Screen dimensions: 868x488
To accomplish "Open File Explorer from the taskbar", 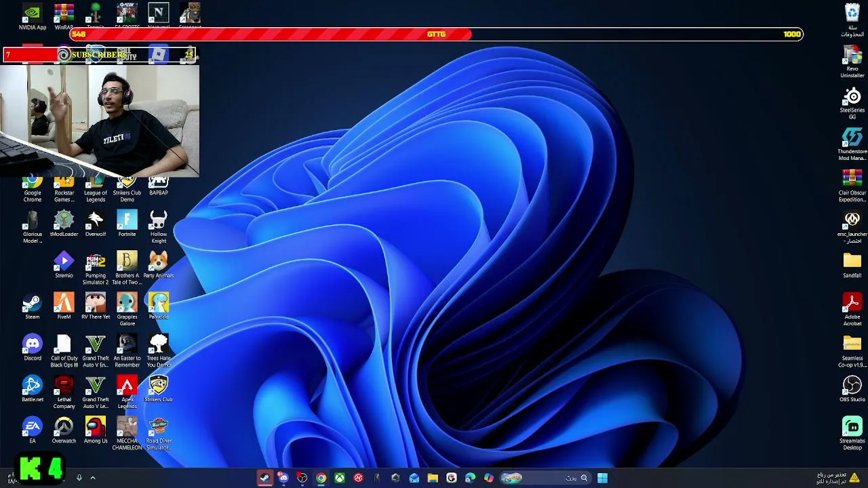I will [433, 478].
